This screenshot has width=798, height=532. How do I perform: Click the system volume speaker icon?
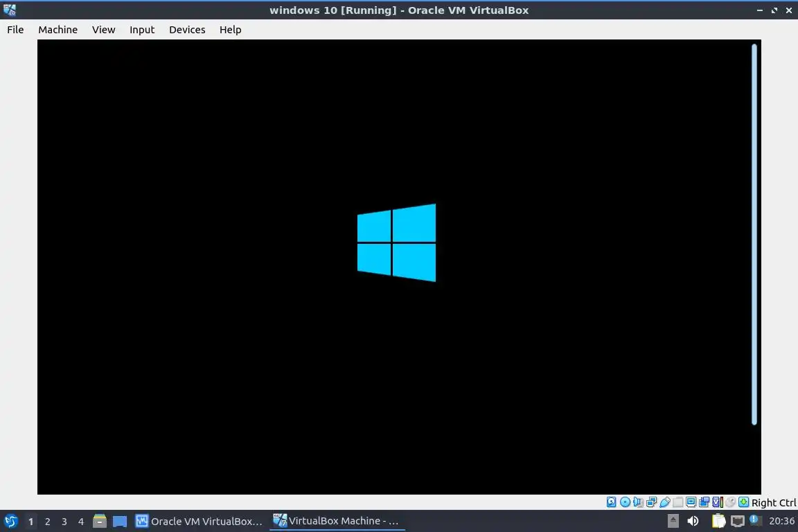tap(693, 521)
